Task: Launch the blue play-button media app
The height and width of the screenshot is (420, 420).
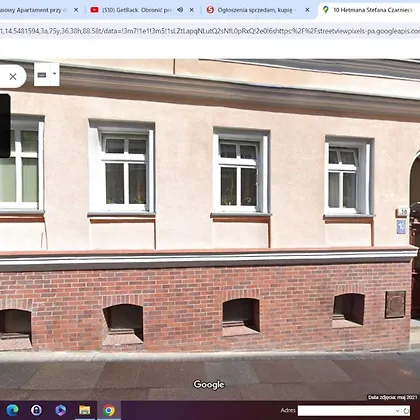Action: 60,410
